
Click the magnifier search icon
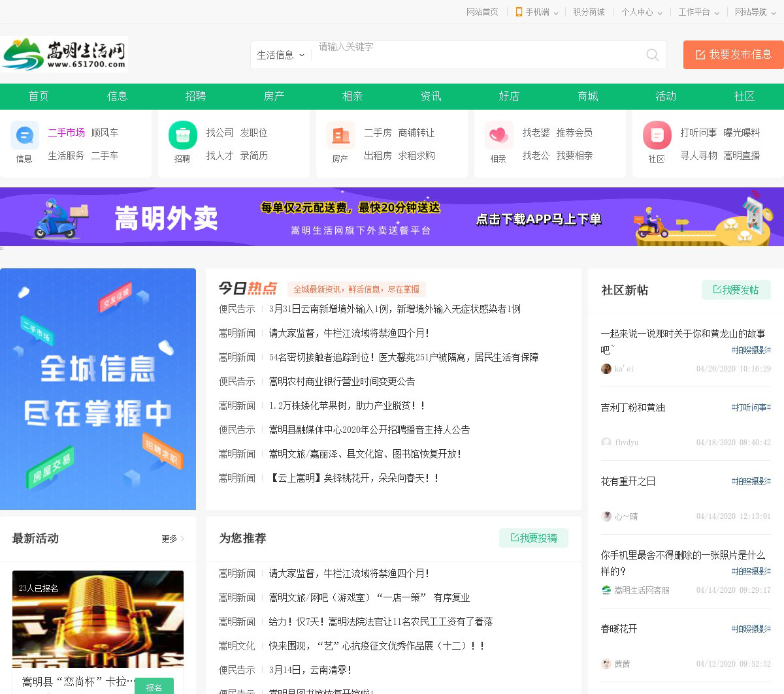pos(652,55)
